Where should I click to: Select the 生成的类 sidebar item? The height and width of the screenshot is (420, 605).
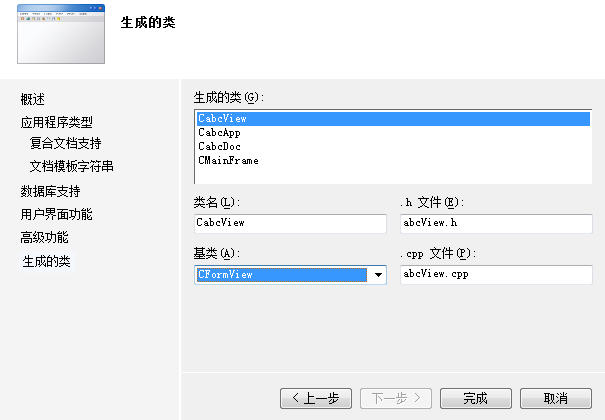coord(46,261)
